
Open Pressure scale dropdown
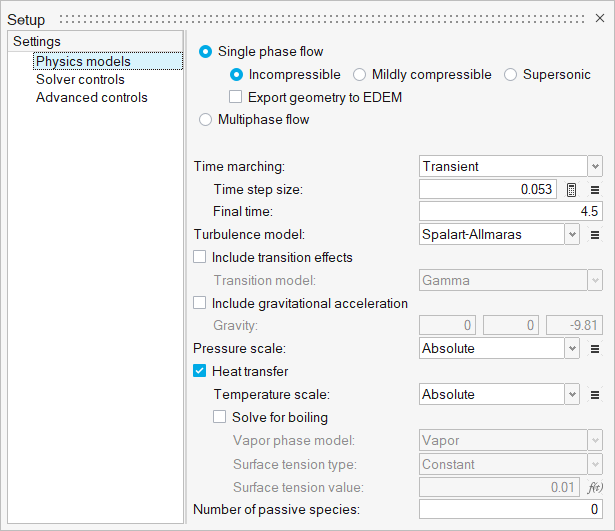(x=499, y=349)
